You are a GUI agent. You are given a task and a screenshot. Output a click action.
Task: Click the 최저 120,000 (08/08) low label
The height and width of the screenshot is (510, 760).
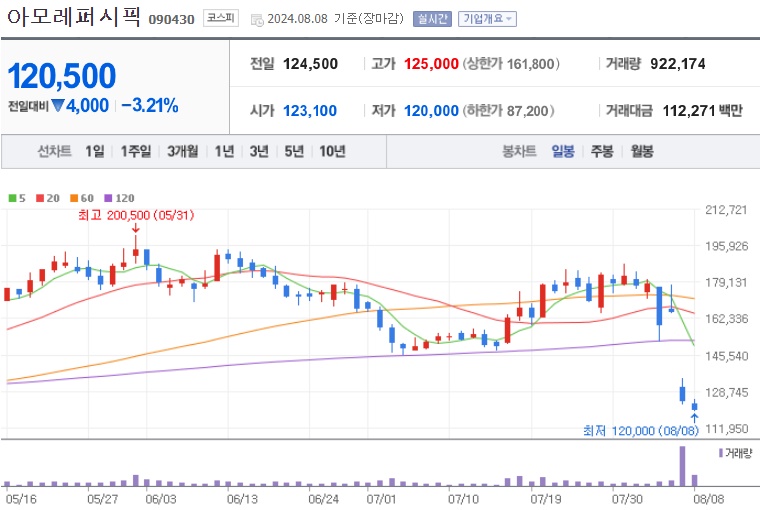[641, 430]
